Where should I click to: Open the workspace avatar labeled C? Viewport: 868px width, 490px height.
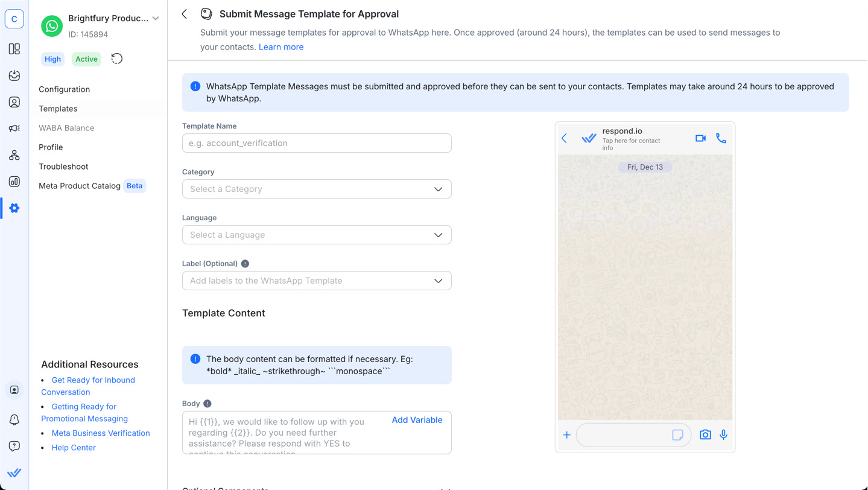tap(14, 19)
